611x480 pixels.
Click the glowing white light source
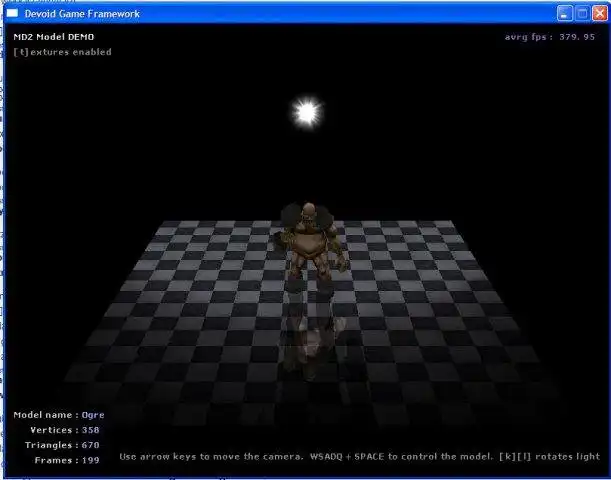coord(307,113)
